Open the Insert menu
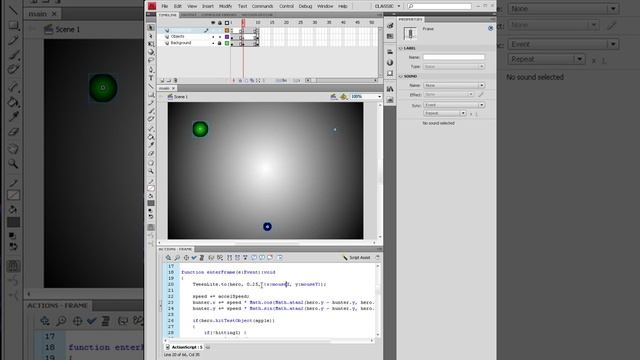 coord(208,6)
